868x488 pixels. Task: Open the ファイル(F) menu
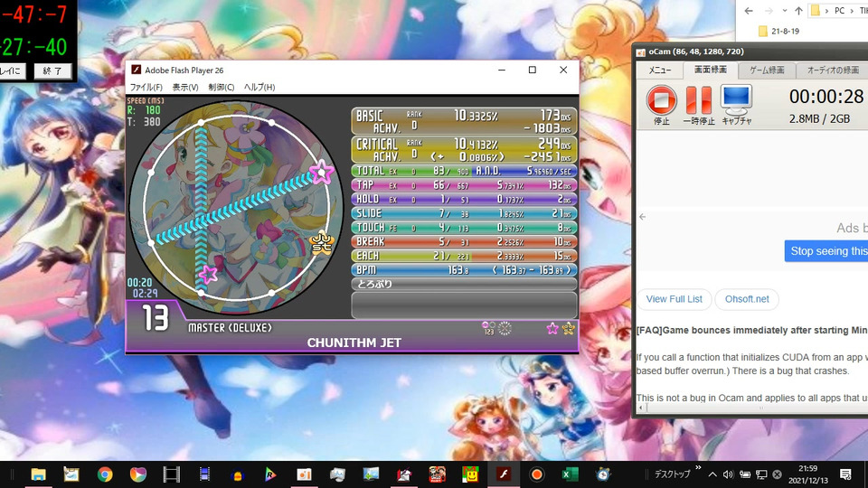(x=146, y=87)
